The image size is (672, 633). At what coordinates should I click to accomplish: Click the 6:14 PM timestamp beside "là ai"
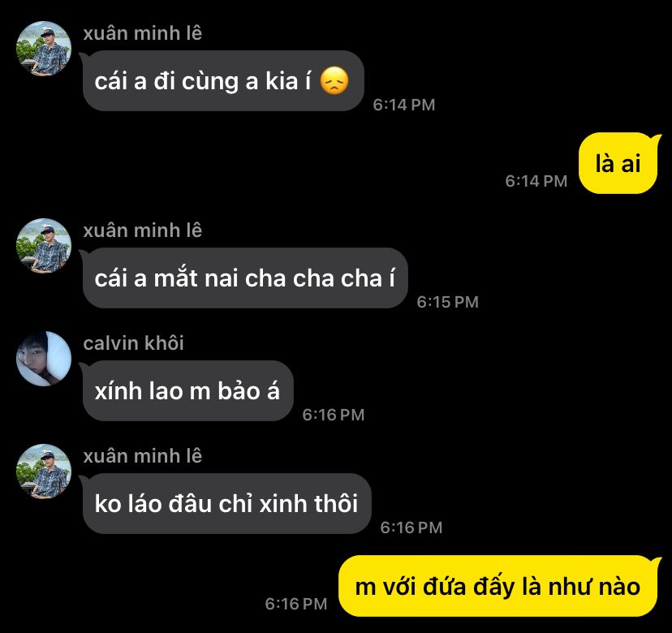(x=536, y=181)
